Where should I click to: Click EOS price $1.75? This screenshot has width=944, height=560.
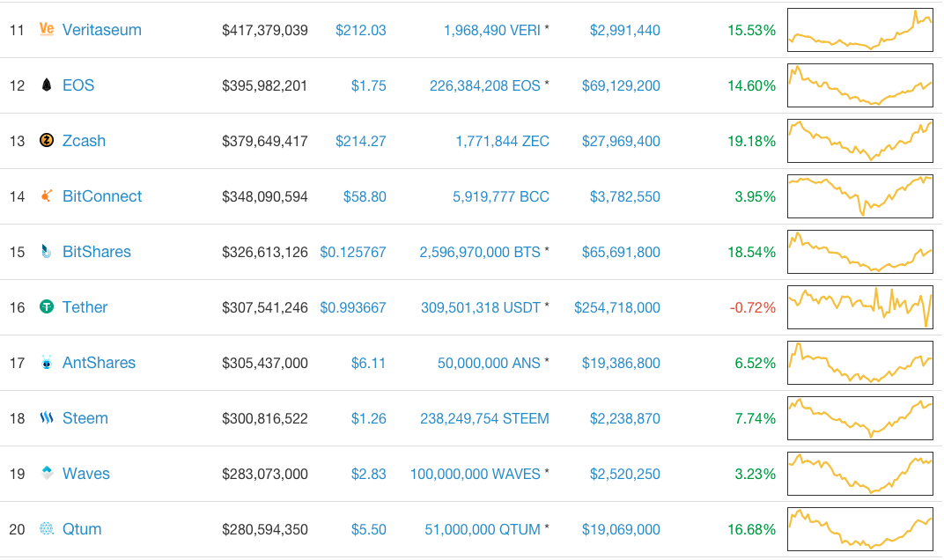pos(368,85)
